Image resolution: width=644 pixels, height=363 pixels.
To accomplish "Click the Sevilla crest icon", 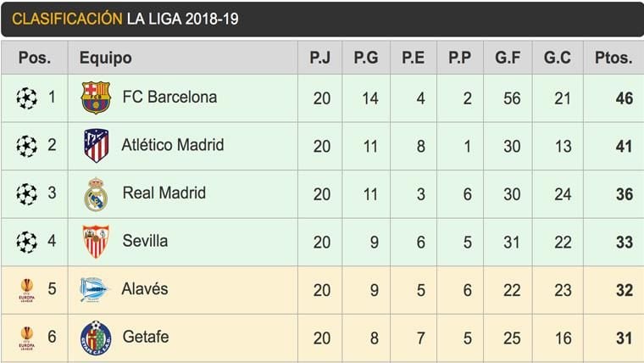I will click(x=96, y=242).
